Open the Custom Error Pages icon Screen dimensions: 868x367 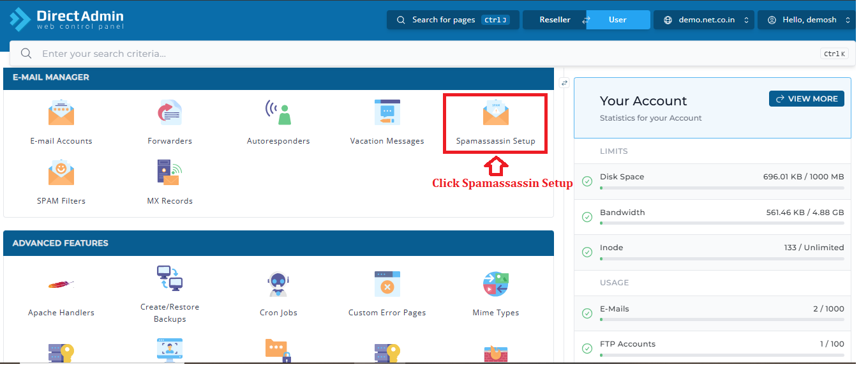click(387, 284)
